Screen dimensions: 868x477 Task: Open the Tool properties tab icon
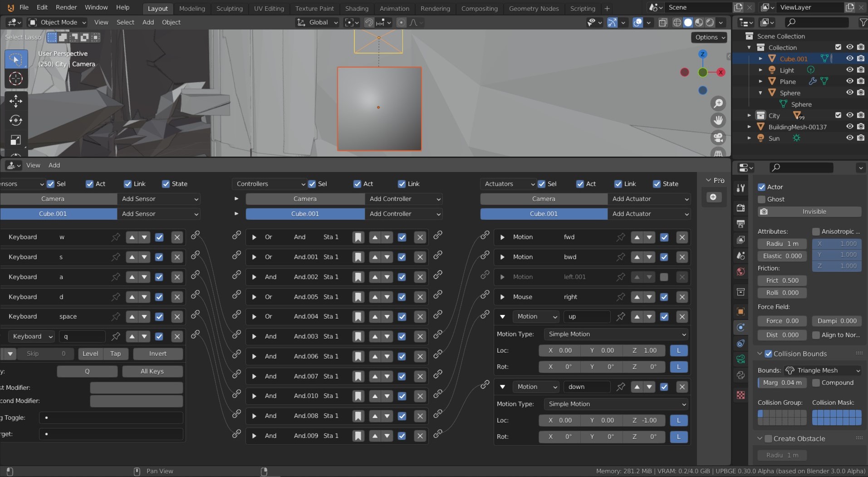[740, 188]
